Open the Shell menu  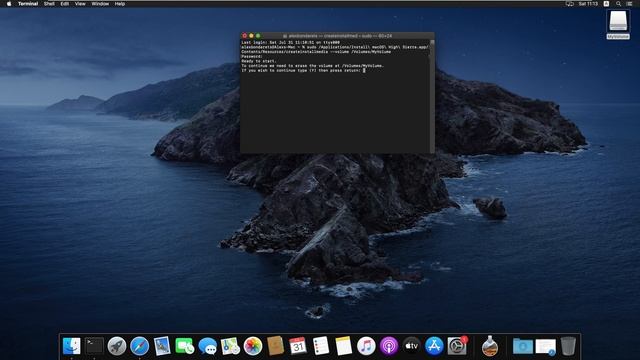(x=49, y=4)
